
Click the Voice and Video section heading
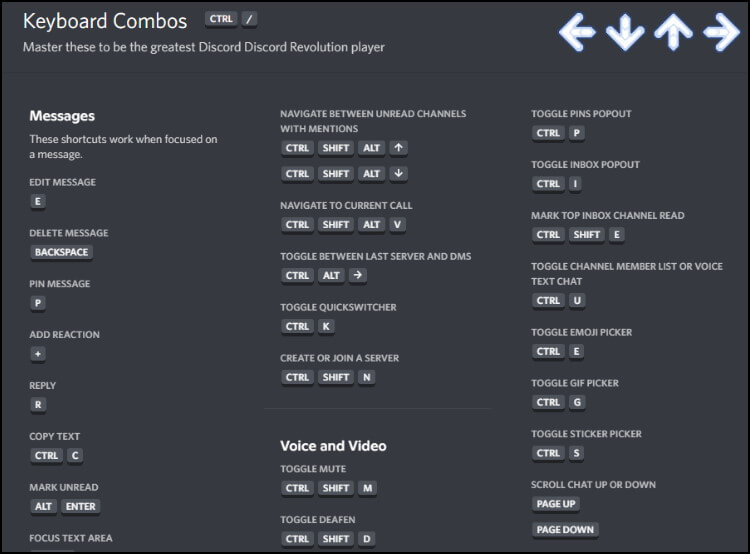click(x=333, y=446)
